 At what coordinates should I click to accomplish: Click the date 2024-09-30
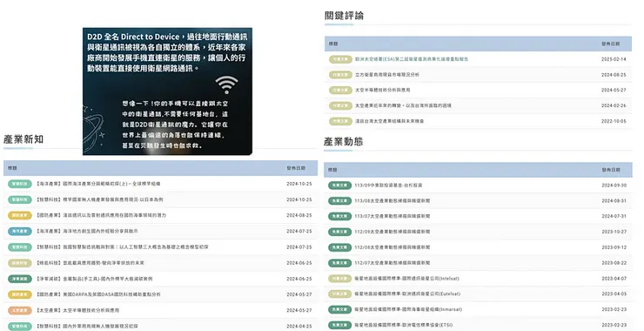[614, 186]
